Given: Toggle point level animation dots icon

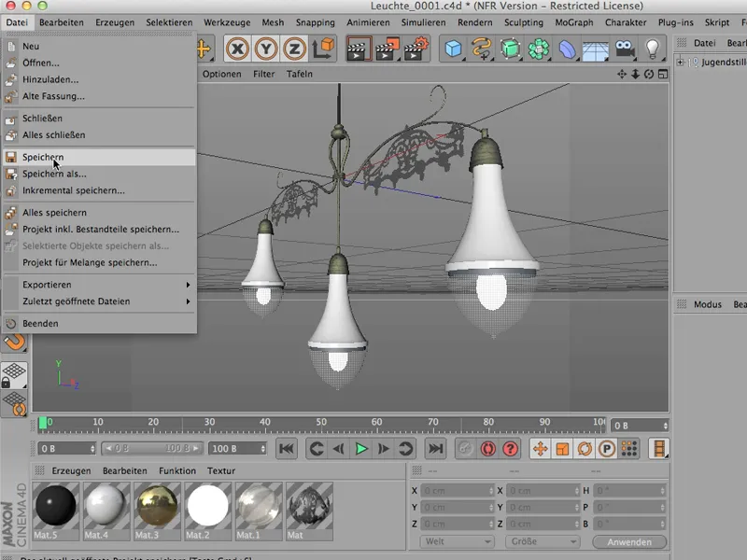Looking at the screenshot, I should click(629, 449).
